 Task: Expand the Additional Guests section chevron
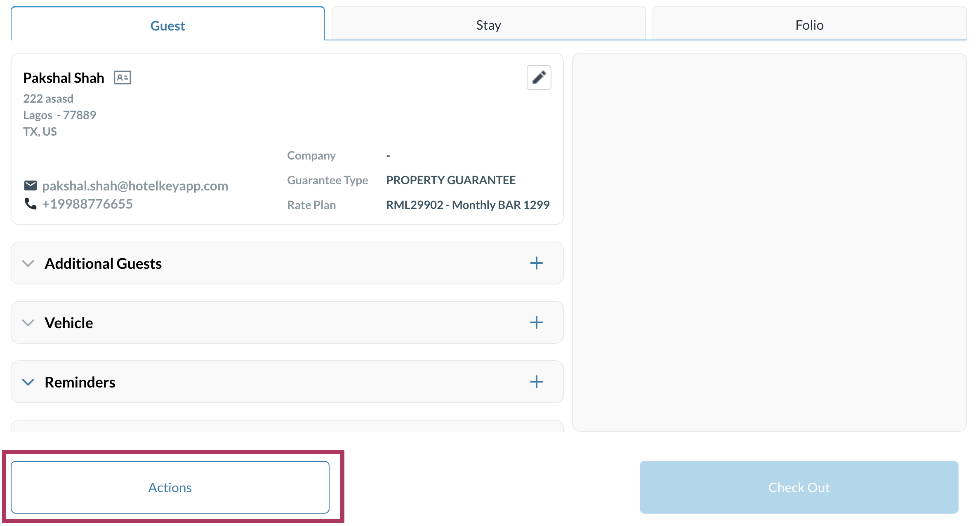point(28,263)
